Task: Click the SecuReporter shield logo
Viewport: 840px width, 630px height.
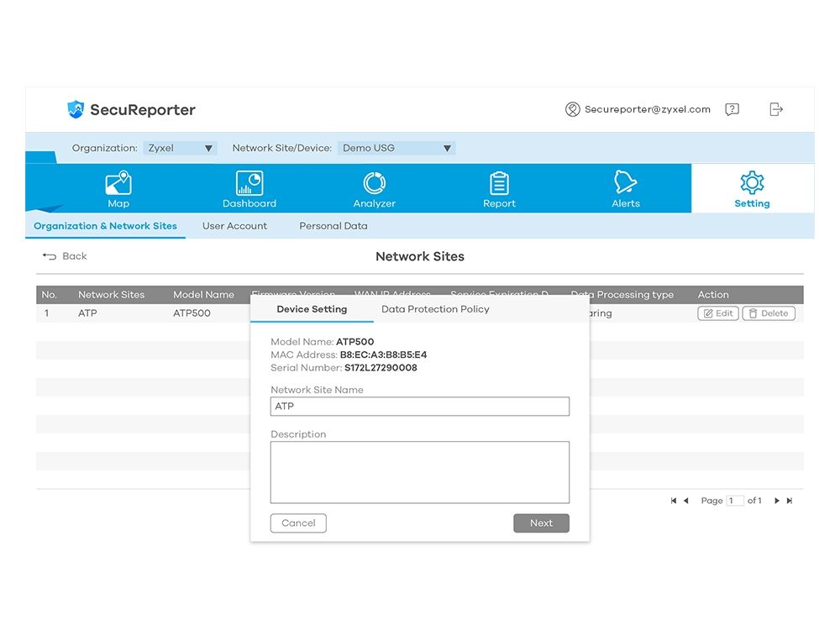Action: pos(76,109)
